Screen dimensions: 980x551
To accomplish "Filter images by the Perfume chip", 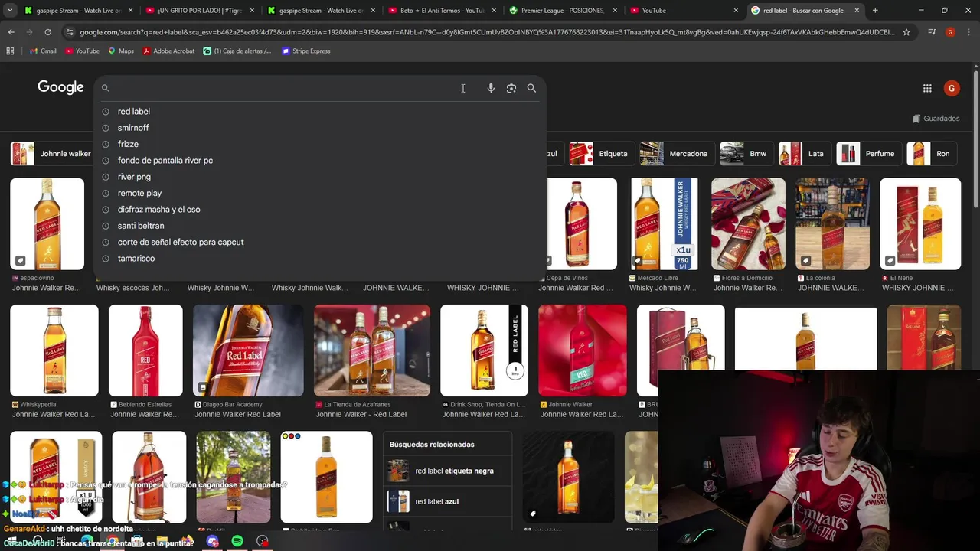I will [x=868, y=154].
